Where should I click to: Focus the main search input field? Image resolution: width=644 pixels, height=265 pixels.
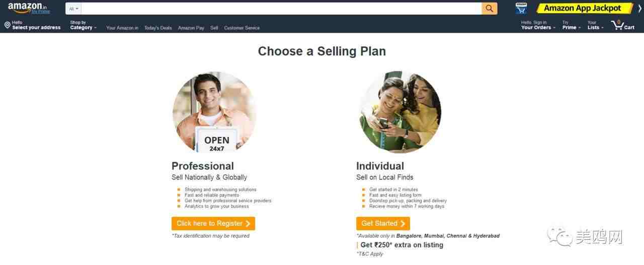point(282,9)
